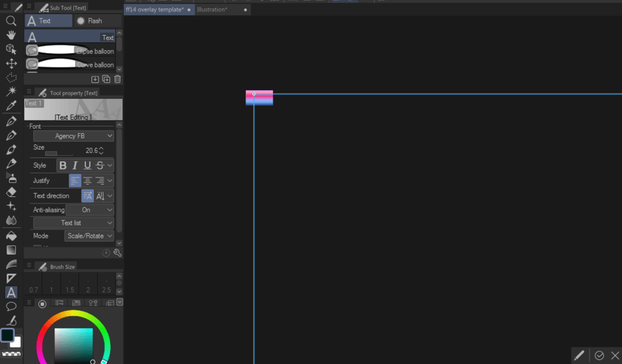Toggle Underline text style
This screenshot has width=622, height=364.
coord(87,165)
